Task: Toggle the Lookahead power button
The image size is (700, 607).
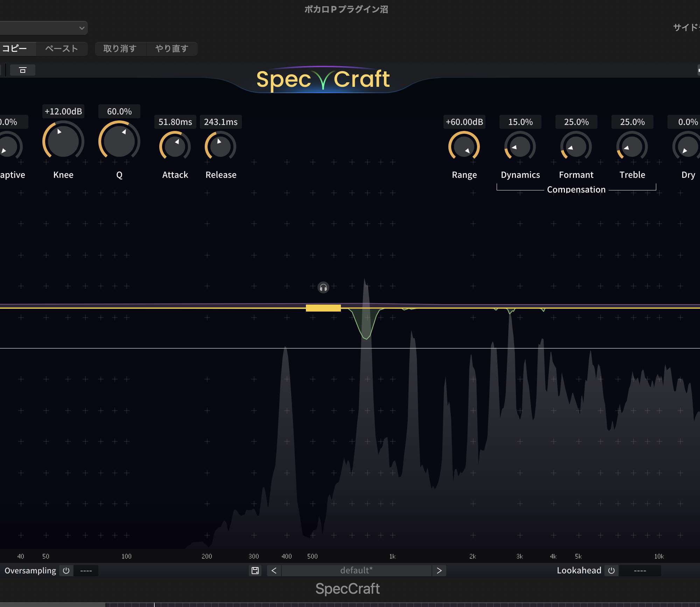Action: tap(611, 571)
